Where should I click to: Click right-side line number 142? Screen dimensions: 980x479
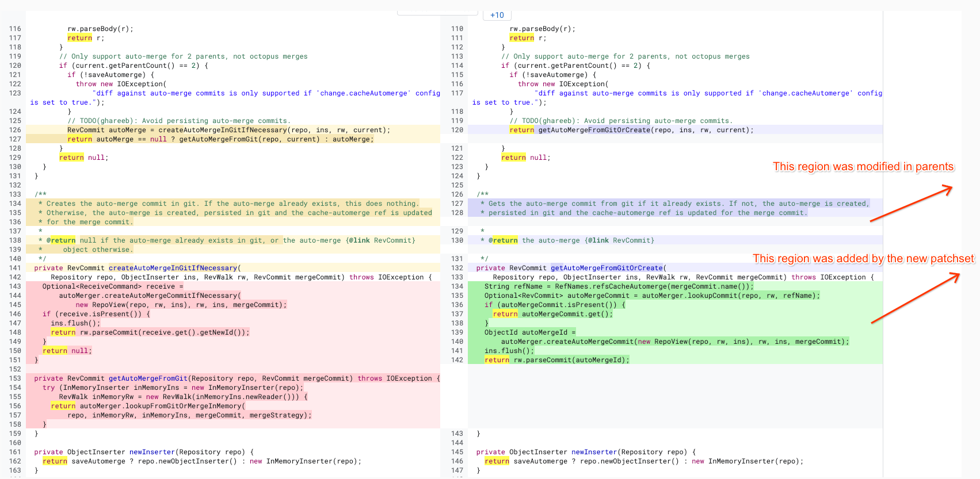[x=457, y=360]
